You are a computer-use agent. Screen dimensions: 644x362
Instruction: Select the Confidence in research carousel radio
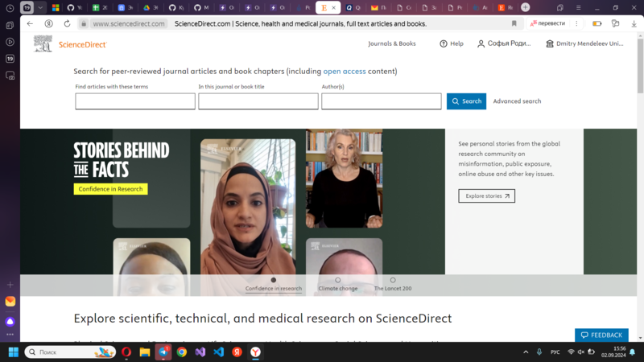coord(274,280)
